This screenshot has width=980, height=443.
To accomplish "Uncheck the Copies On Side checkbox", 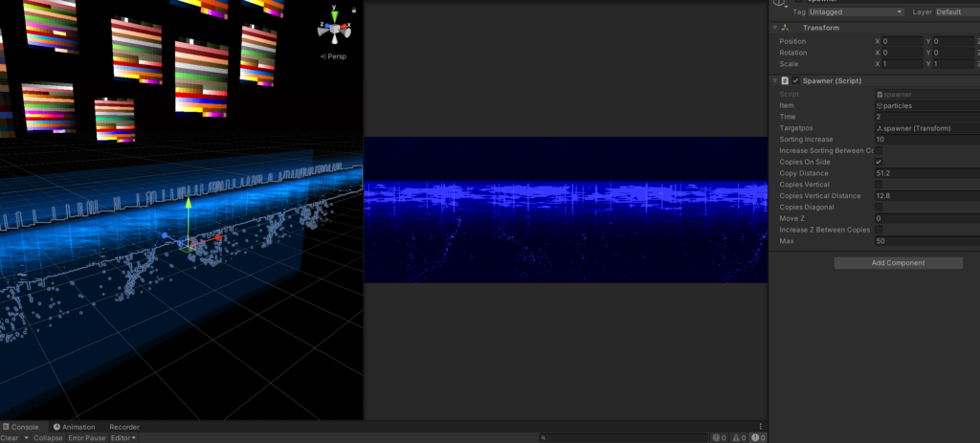I will [879, 162].
